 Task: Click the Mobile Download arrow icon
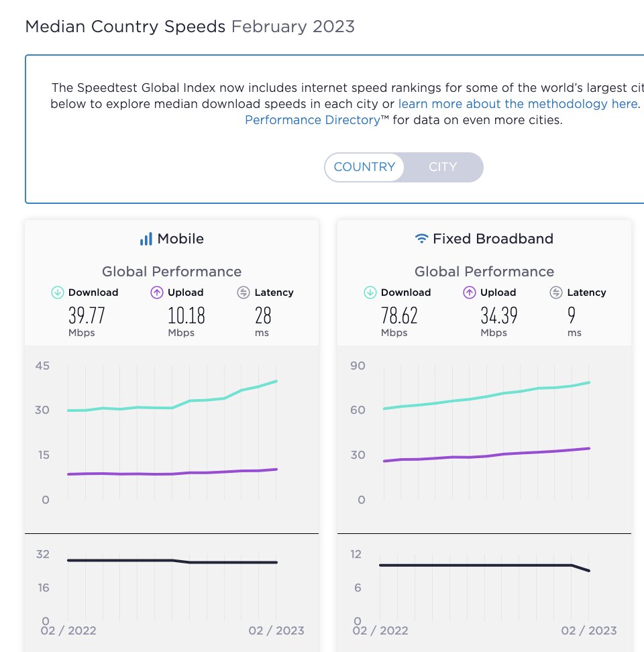58,292
